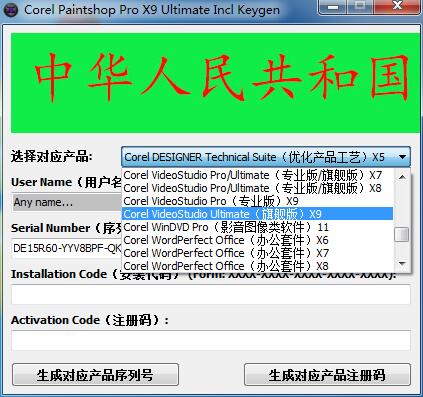Click the Serial Number field
The height and width of the screenshot is (397, 423).
point(67,248)
